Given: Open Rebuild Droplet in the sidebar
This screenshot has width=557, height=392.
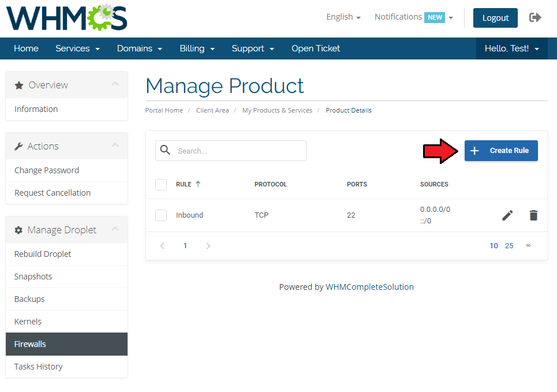Looking at the screenshot, I should coord(67,254).
